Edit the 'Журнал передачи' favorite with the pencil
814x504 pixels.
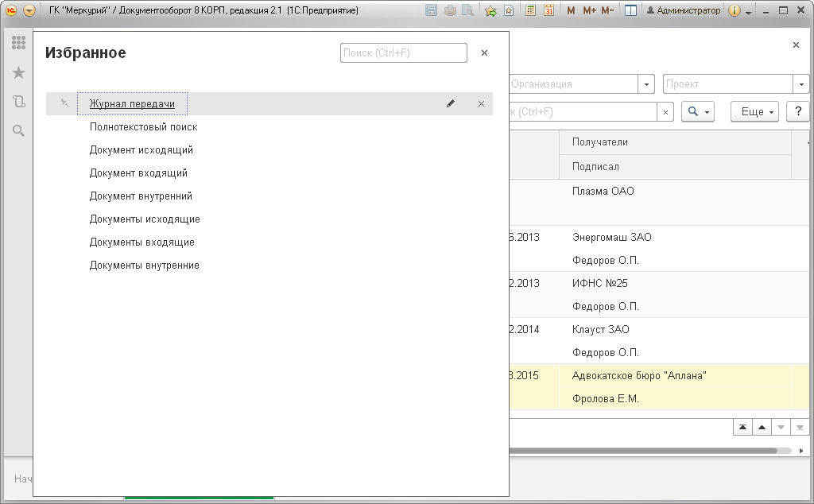click(x=451, y=104)
